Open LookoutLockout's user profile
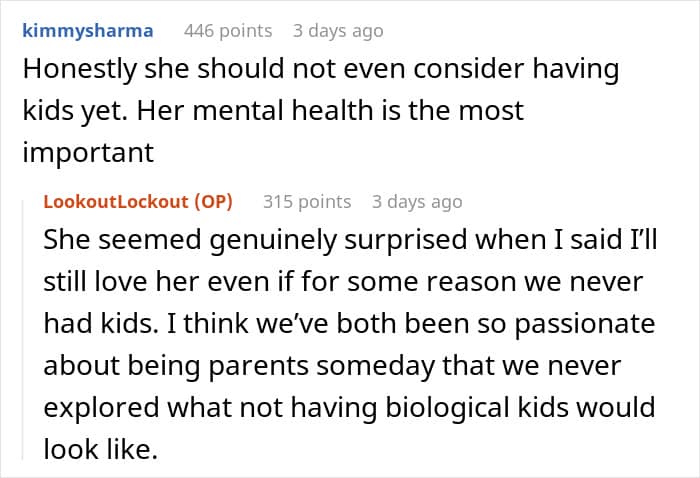Screen dimensions: 700x478 coord(116,202)
